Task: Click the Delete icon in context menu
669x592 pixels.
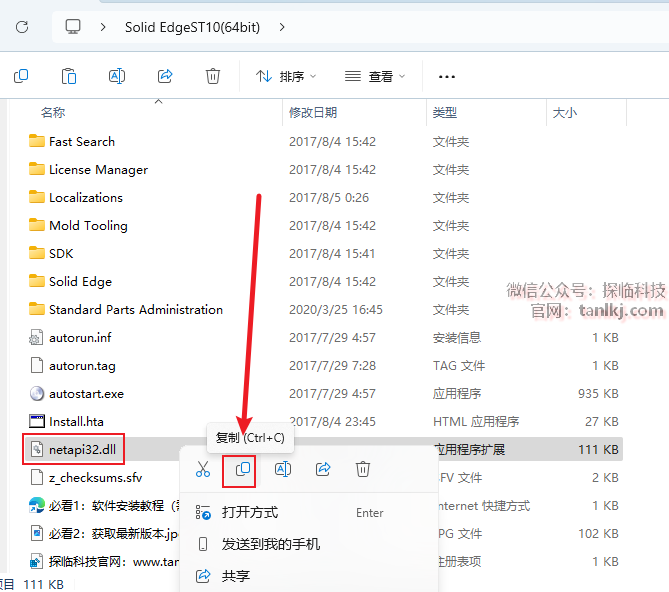Action: click(363, 469)
